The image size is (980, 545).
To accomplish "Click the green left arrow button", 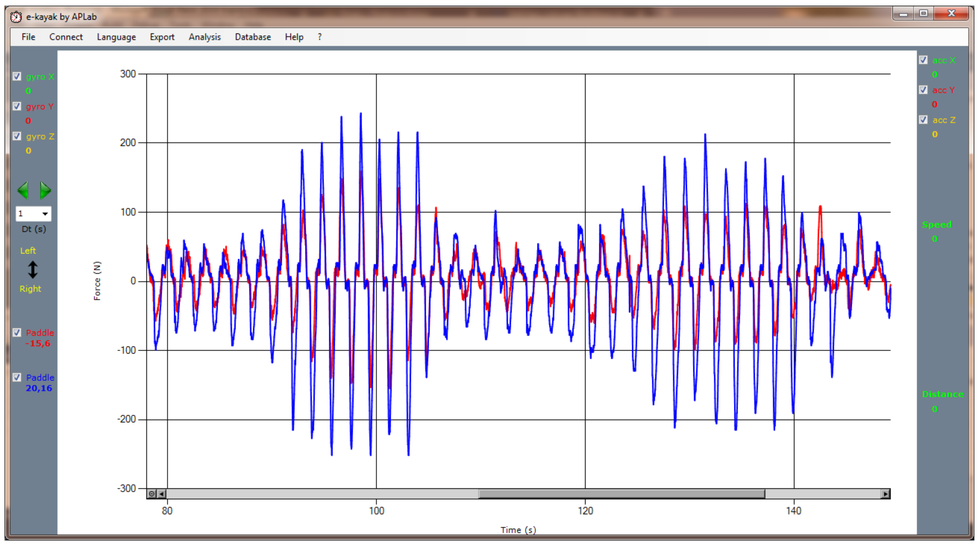I will coord(23,191).
